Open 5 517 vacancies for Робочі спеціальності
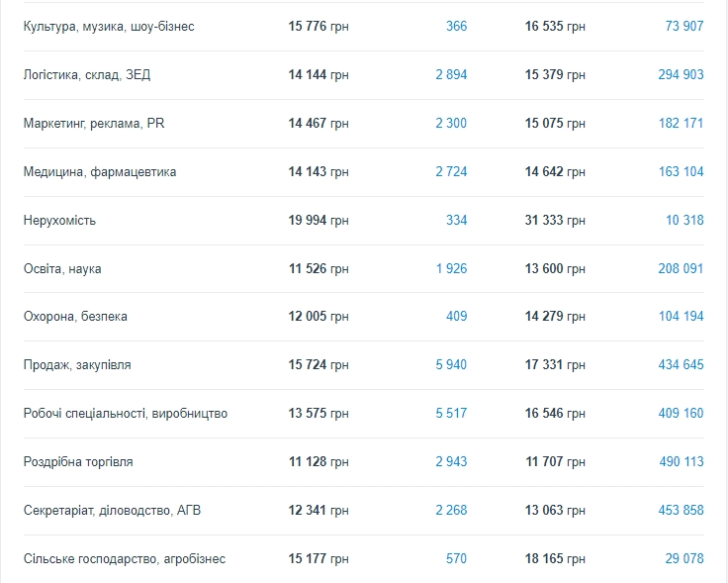The height and width of the screenshot is (583, 728). (451, 413)
